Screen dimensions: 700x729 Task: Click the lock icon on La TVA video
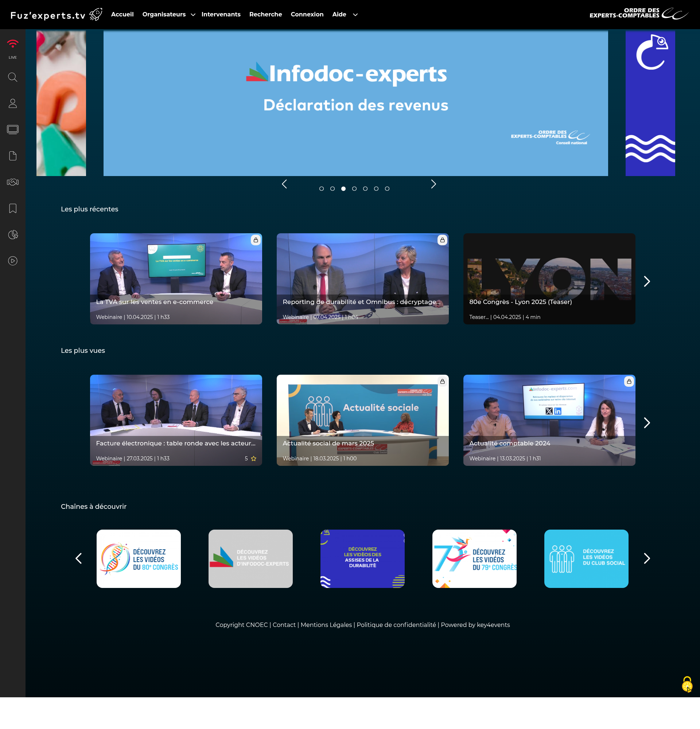click(x=256, y=240)
